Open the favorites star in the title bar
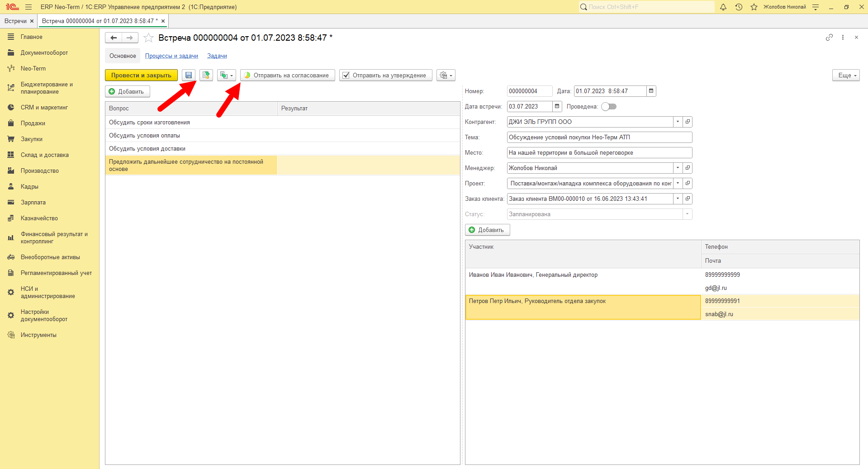Image resolution: width=868 pixels, height=469 pixels. pyautogui.click(x=754, y=7)
